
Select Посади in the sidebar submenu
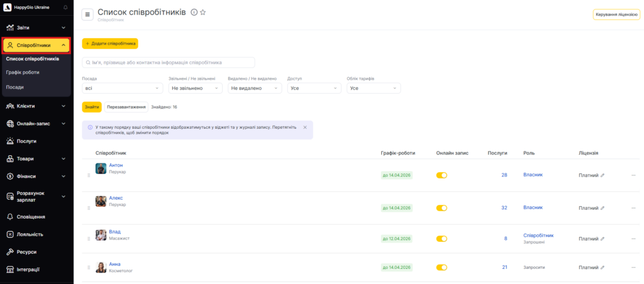15,87
